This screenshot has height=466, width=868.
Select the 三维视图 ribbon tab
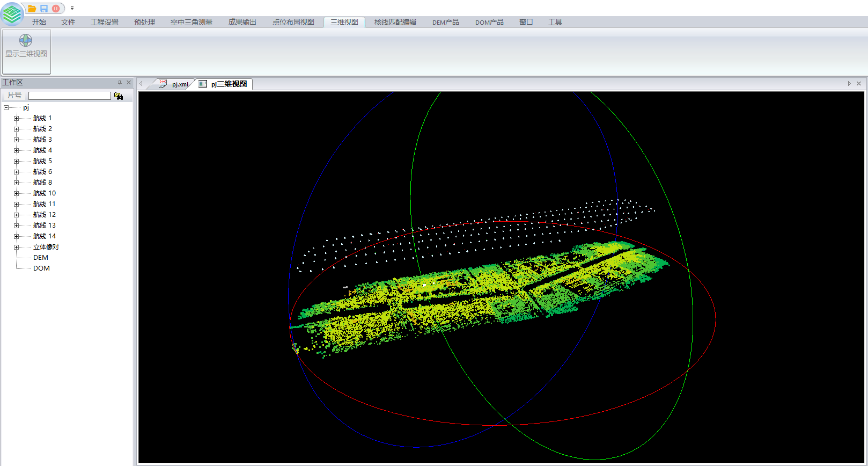[344, 22]
